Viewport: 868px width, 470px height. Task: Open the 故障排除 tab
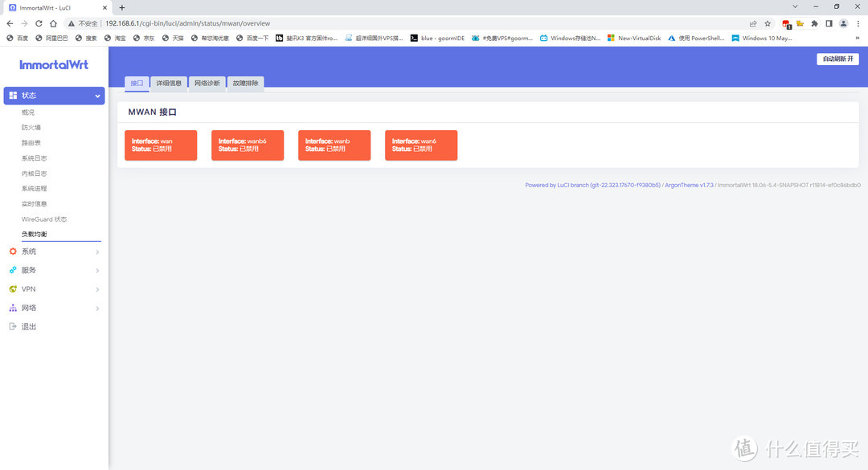(x=246, y=83)
